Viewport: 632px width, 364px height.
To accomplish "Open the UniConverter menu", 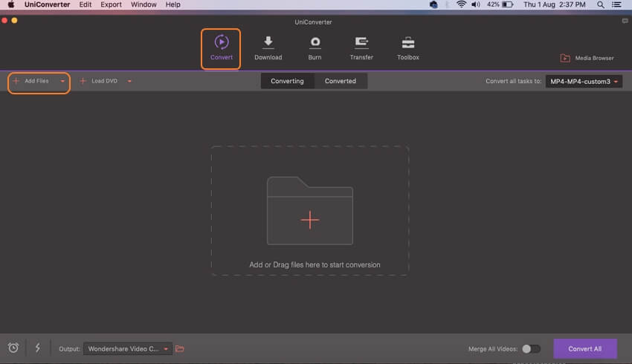I will coord(47,4).
